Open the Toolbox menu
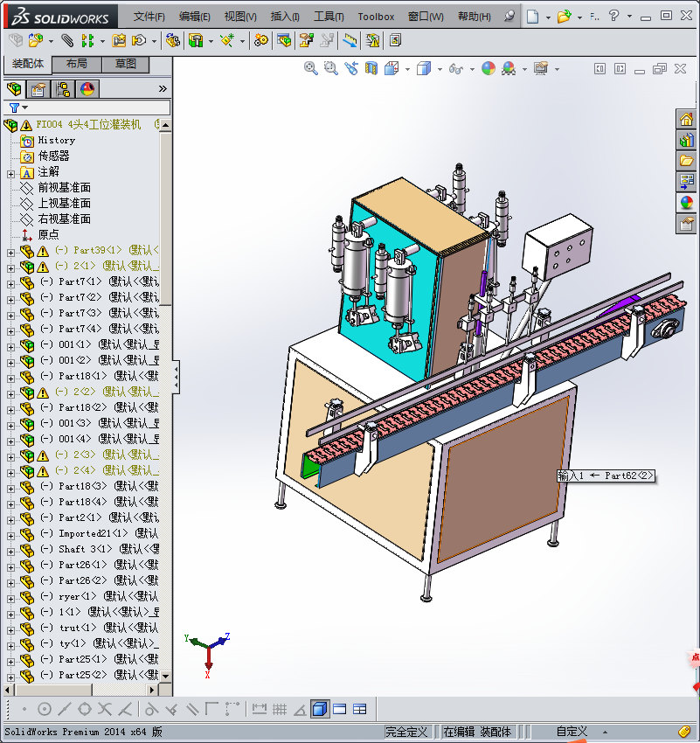Screen dimensions: 700x743 tap(376, 17)
